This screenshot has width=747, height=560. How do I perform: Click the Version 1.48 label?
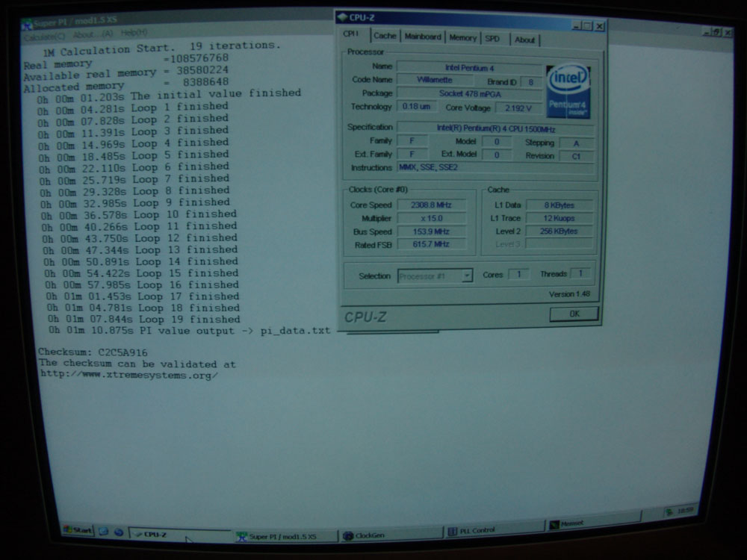coord(569,294)
